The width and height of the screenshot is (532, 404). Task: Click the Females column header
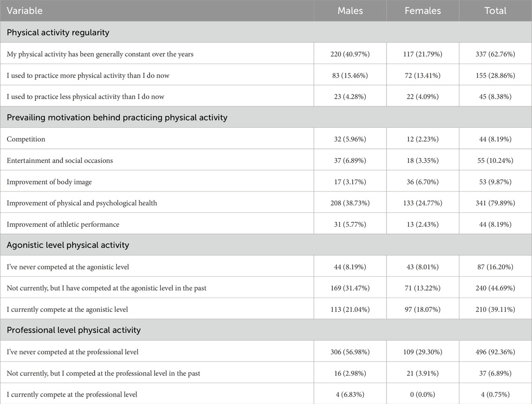(423, 11)
